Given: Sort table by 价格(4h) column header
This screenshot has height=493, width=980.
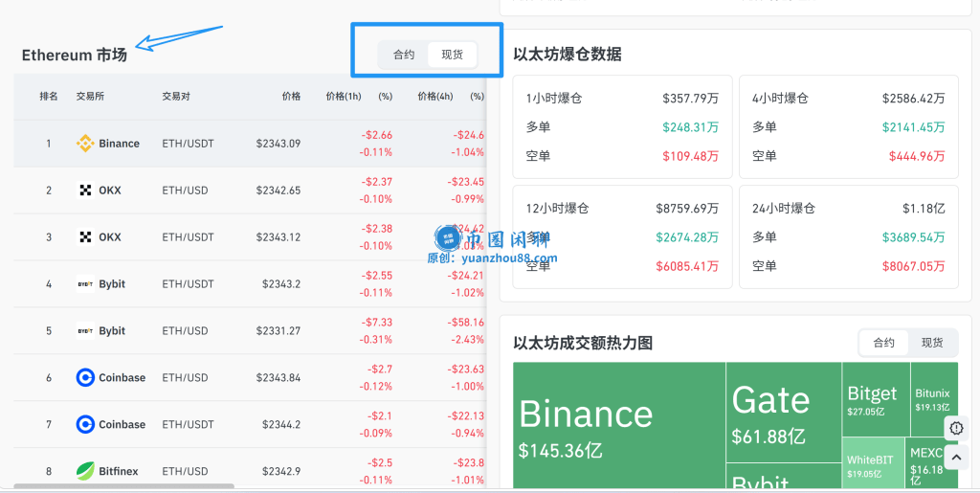Looking at the screenshot, I should (435, 97).
